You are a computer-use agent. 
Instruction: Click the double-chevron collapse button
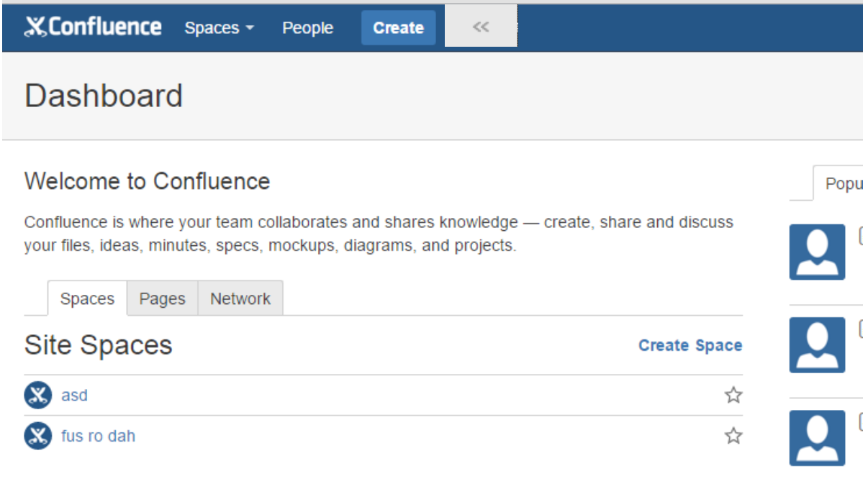pyautogui.click(x=481, y=27)
